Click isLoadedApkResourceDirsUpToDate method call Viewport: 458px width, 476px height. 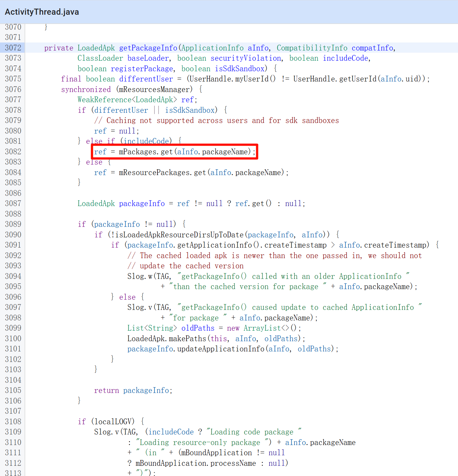pos(179,235)
